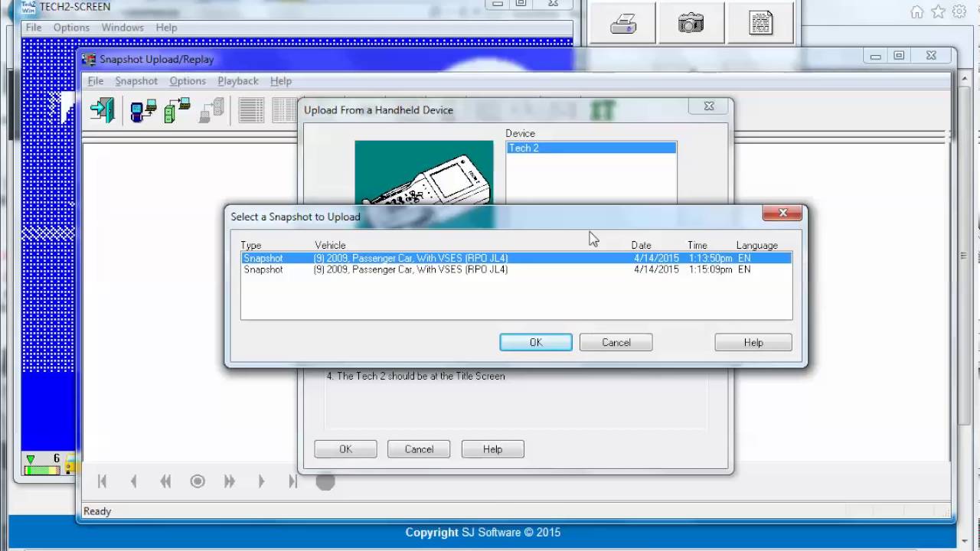The width and height of the screenshot is (980, 551).
Task: Click the browser home icon top right
Action: point(917,12)
